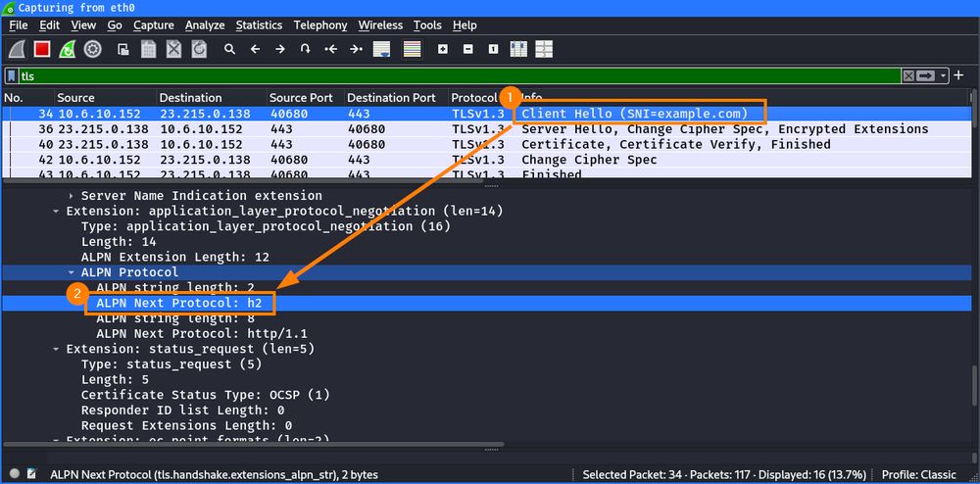Sort by the No. column header
The width and height of the screenshot is (980, 484).
pos(26,97)
